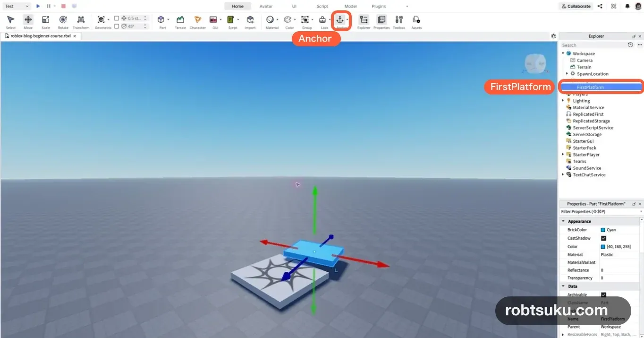Expand the StarterPlayer node
The width and height of the screenshot is (644, 338).
point(563,155)
